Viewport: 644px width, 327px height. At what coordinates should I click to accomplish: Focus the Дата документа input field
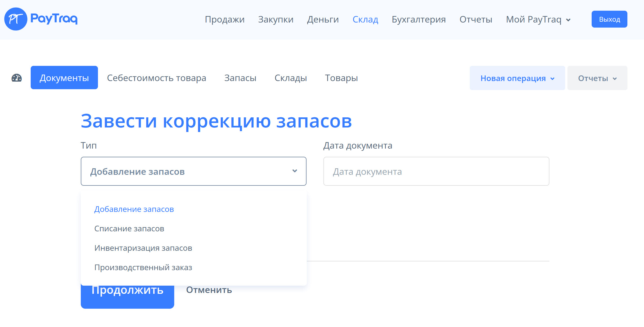[x=436, y=171]
